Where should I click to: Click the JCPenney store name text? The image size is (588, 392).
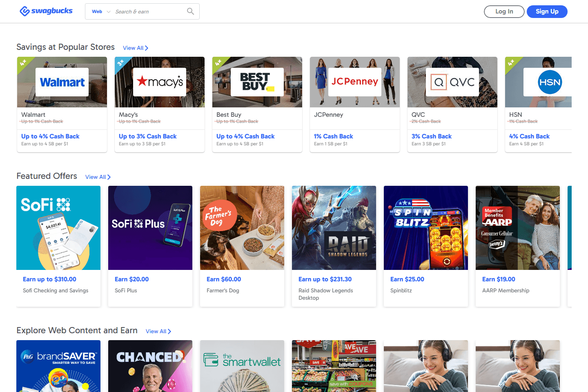(x=328, y=115)
